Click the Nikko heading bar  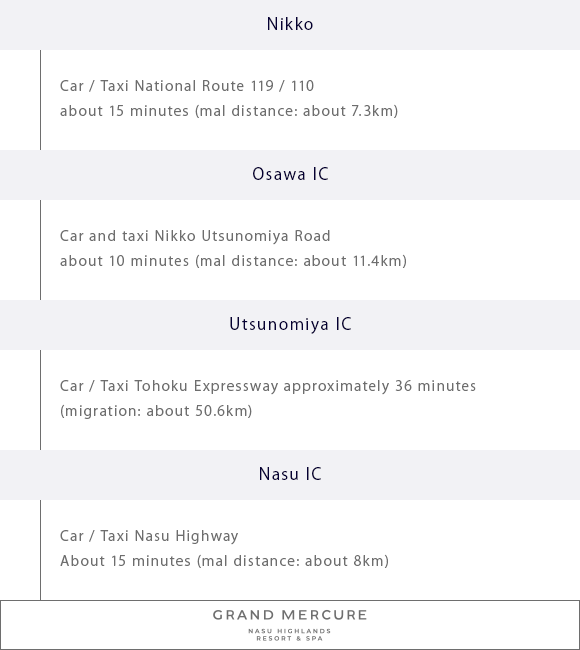coord(290,25)
